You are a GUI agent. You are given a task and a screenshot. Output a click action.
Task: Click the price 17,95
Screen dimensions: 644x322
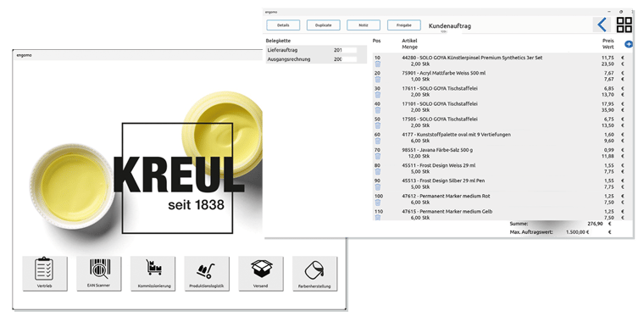coord(608,104)
